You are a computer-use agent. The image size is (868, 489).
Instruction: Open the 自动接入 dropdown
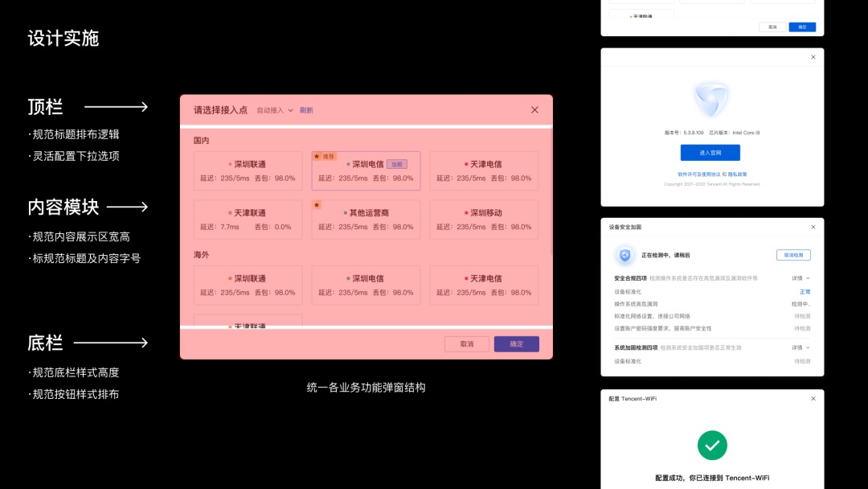275,110
